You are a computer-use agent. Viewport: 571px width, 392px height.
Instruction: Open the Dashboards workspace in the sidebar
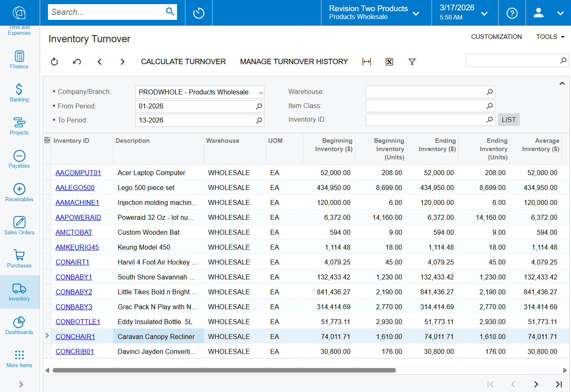click(19, 325)
